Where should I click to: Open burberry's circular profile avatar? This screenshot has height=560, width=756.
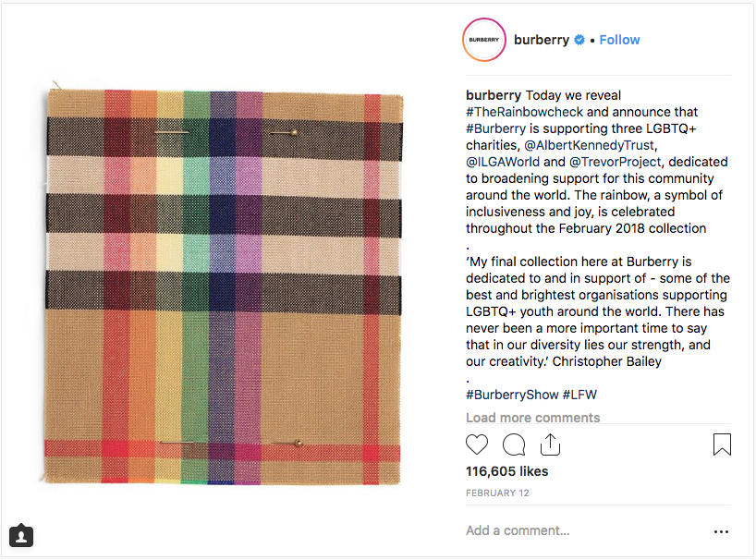[x=483, y=40]
